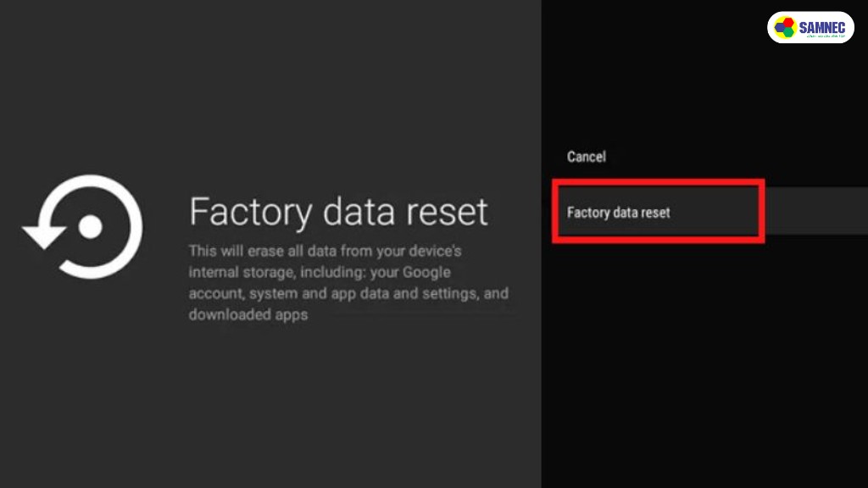Click the center dot of the reset icon
The image size is (868, 488).
90,227
